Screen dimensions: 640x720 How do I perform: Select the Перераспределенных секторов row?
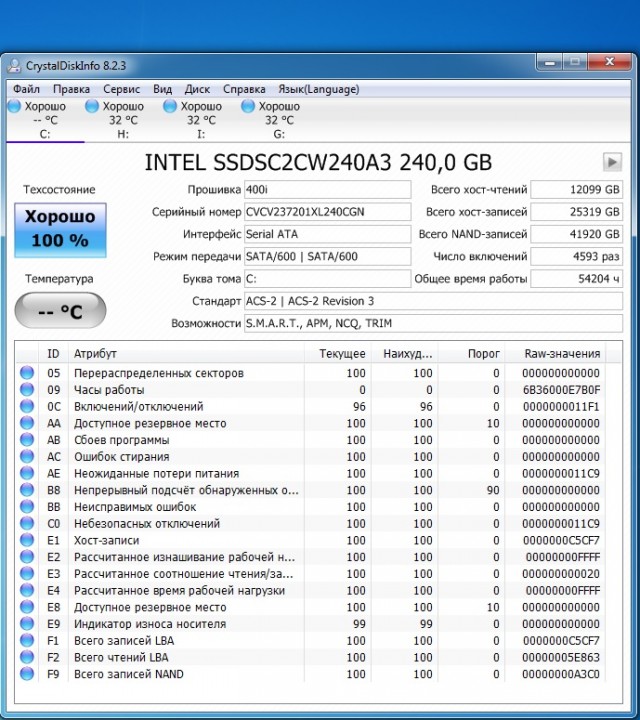pyautogui.click(x=311, y=372)
